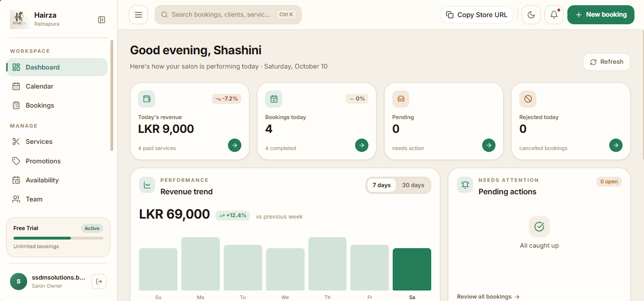
Task: Click the vs previous week text
Action: [x=279, y=217]
